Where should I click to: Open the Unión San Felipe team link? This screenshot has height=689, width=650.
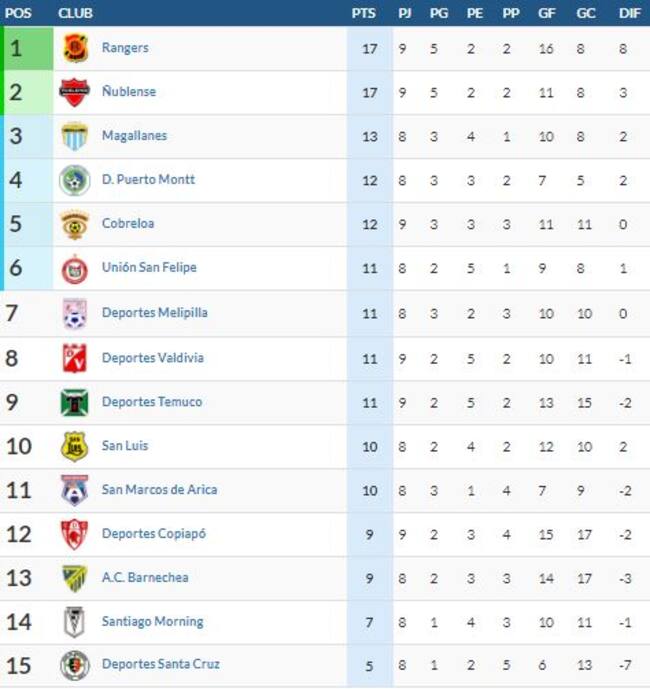(x=149, y=267)
